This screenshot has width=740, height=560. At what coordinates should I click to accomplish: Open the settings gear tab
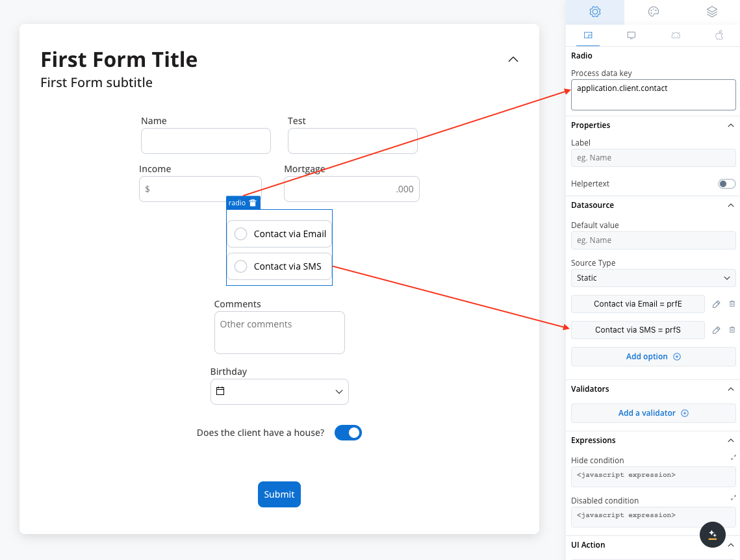(x=595, y=12)
